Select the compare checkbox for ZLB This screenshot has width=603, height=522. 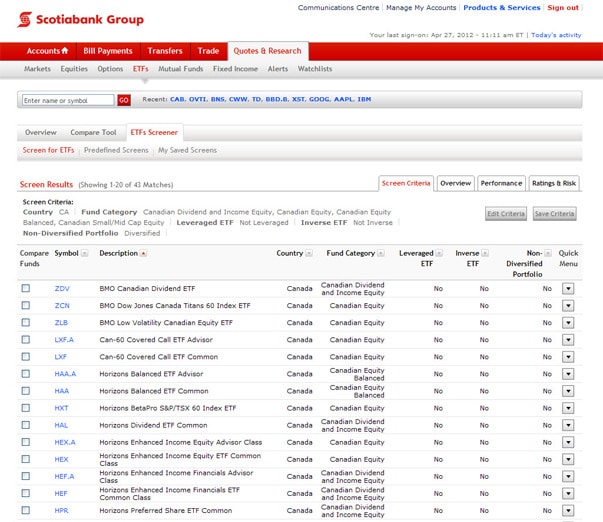point(26,322)
